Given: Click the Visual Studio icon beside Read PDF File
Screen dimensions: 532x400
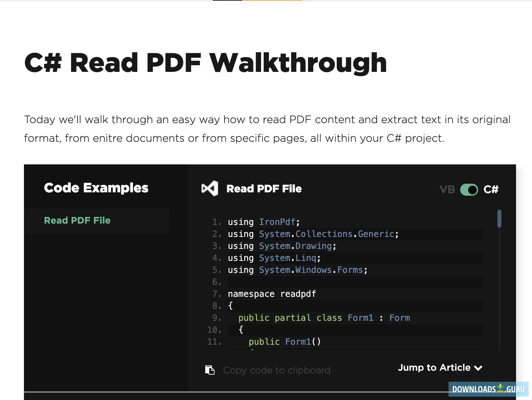Looking at the screenshot, I should [210, 189].
